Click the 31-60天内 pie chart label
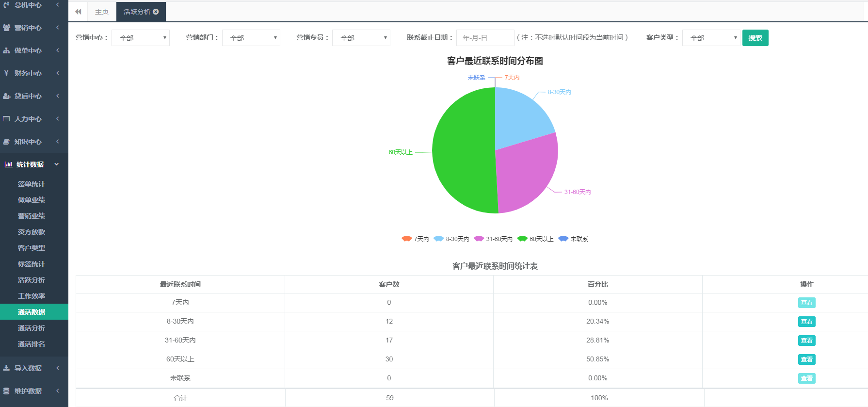This screenshot has height=407, width=868. coord(578,192)
